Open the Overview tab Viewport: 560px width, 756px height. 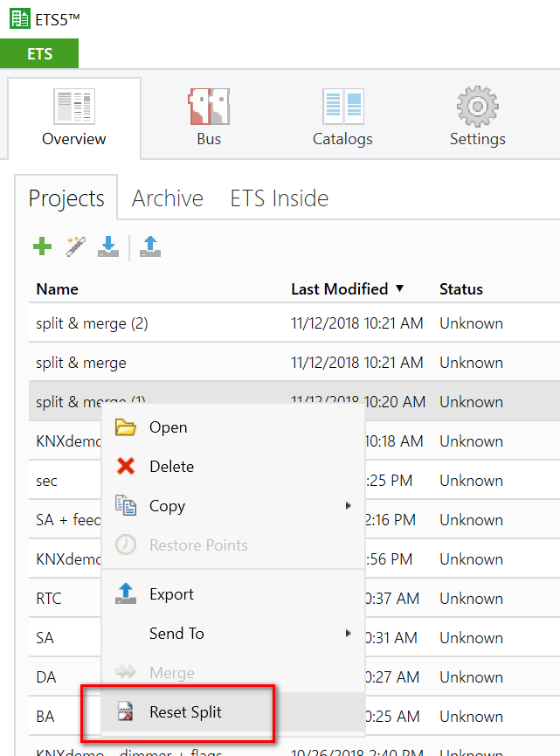(x=73, y=118)
